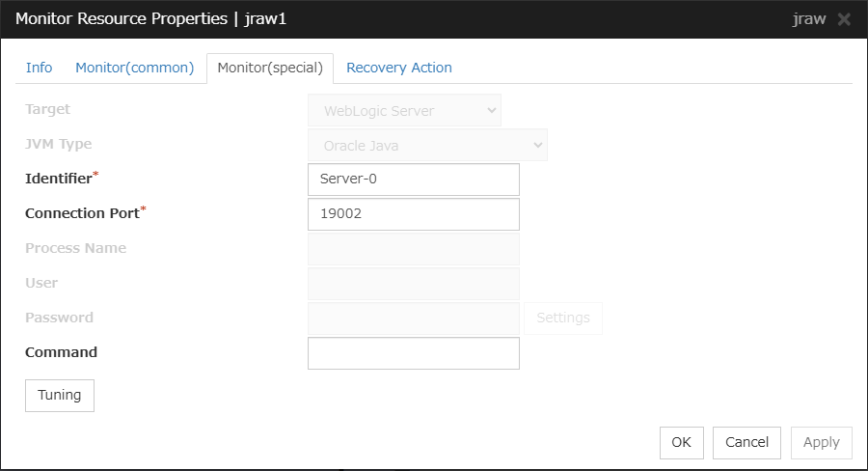Go to the Recovery Action tab

coord(399,68)
